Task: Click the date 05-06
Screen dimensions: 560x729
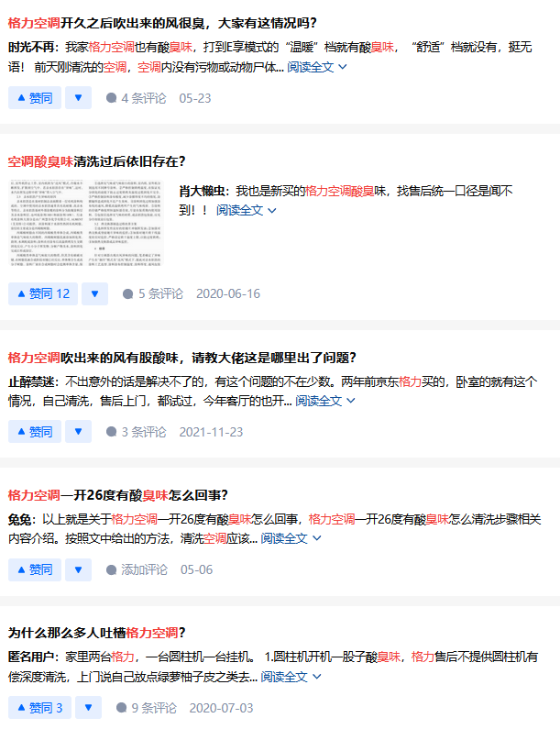Action: [x=196, y=570]
